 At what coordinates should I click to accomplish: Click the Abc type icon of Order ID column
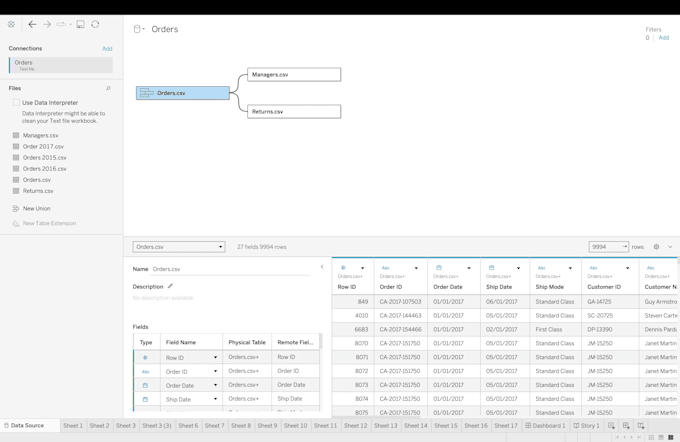[x=386, y=268]
